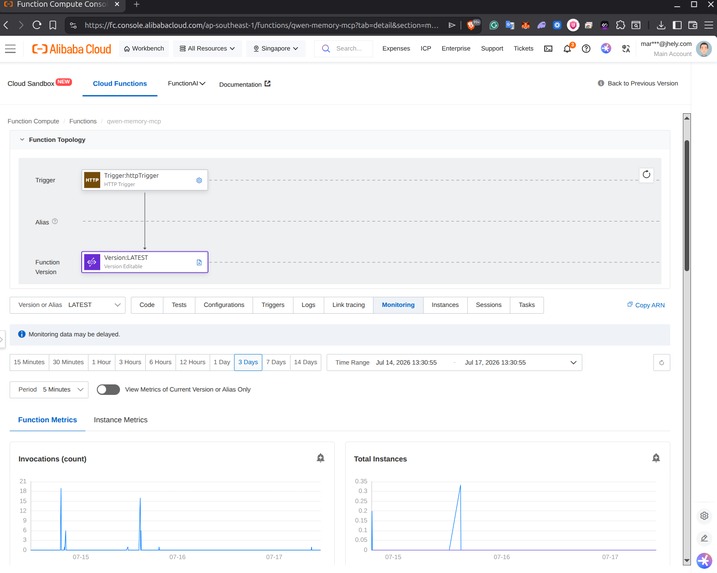Open the AI assistant icon in header
The image size is (717, 573).
tap(606, 48)
